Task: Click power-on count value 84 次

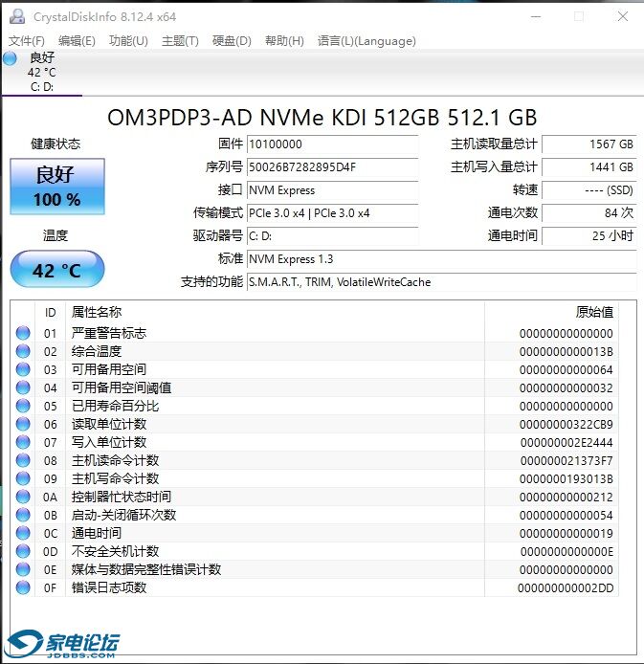Action: pos(588,213)
